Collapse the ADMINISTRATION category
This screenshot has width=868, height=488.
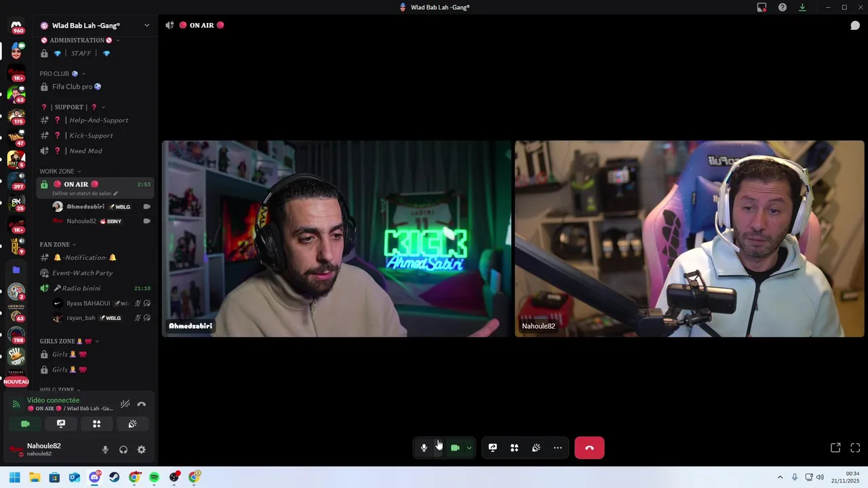click(79, 40)
